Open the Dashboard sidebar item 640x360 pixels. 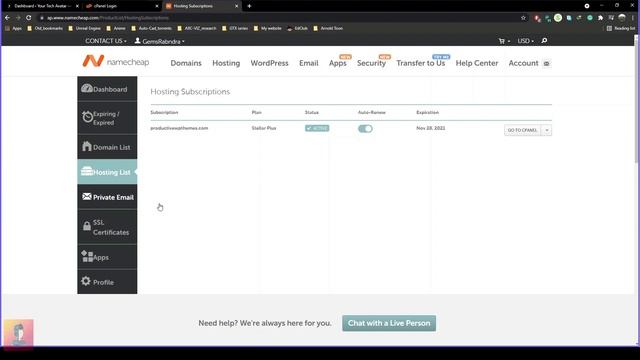click(107, 89)
